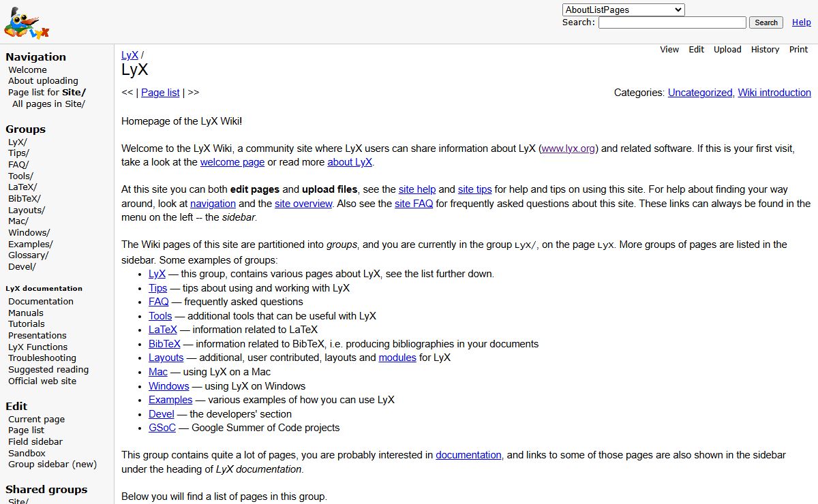The image size is (818, 504).
Task: Open the LyX group bullet link
Action: tap(157, 274)
